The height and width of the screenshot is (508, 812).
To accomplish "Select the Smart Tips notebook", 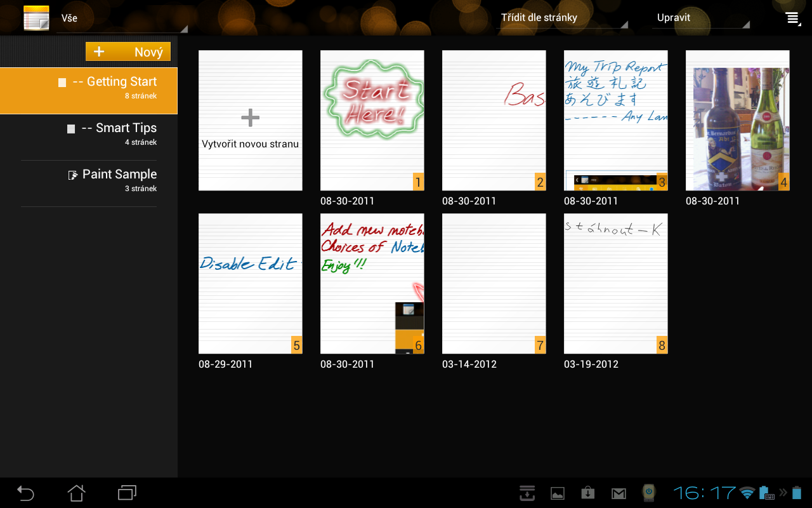I will (x=119, y=128).
